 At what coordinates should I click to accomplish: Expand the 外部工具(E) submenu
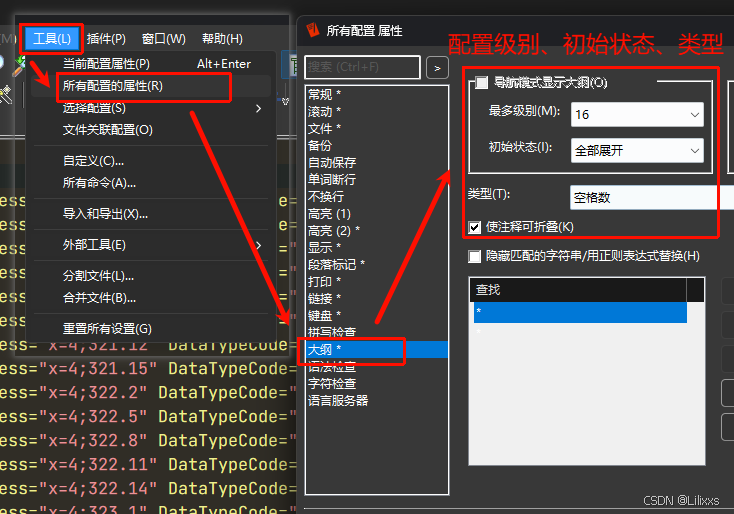click(x=151, y=245)
